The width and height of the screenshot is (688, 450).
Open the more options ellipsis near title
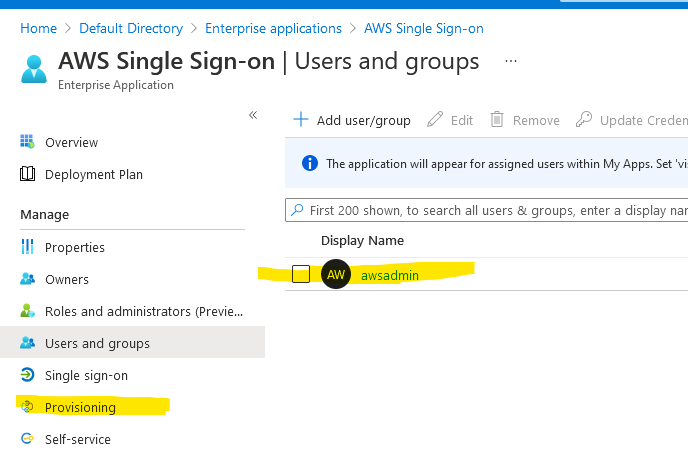pos(511,61)
